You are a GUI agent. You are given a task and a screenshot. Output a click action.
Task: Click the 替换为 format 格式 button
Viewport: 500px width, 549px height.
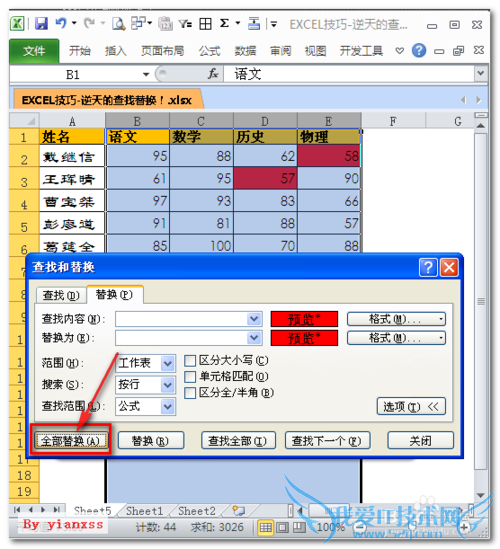tap(396, 338)
